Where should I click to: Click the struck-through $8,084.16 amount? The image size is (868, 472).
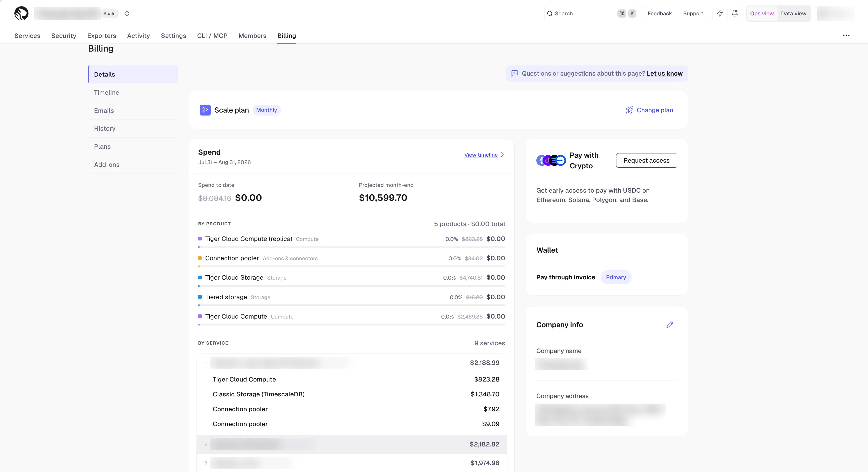click(215, 198)
